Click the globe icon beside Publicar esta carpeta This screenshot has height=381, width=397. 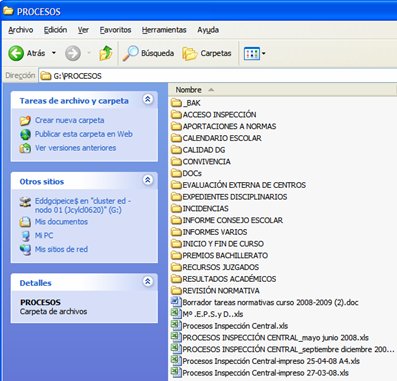(25, 134)
